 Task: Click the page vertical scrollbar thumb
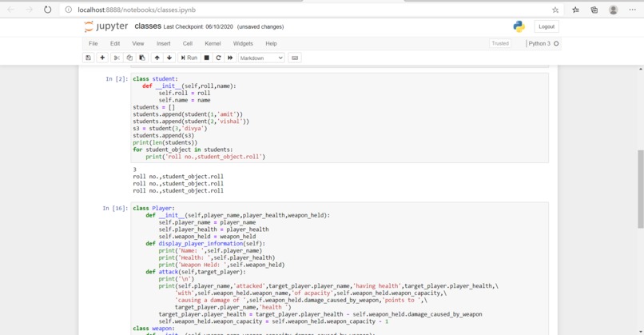640,189
